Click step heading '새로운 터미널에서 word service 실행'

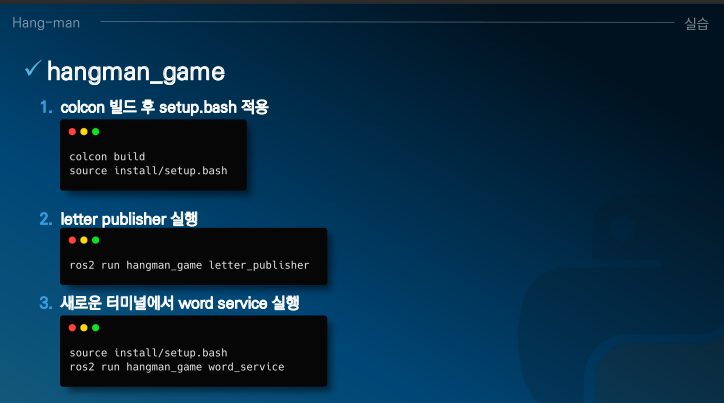[180, 303]
